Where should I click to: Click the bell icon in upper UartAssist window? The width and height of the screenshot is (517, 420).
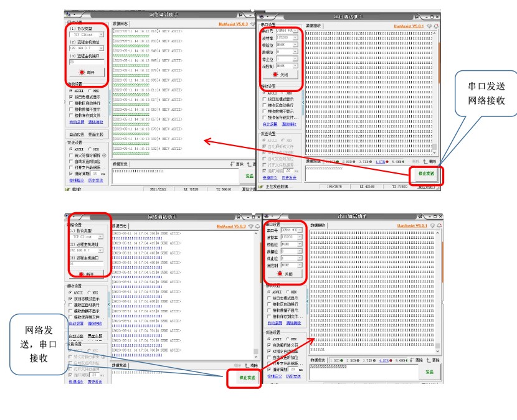click(x=436, y=26)
